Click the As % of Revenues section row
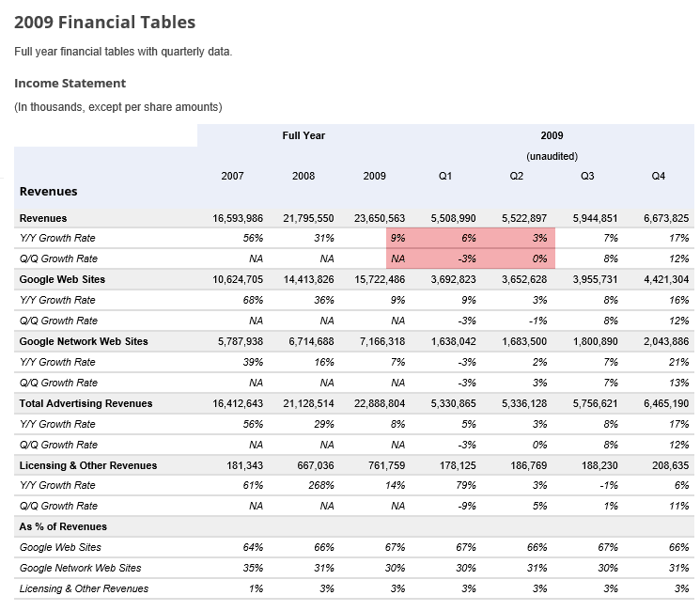Viewport: 700px width, 611px height. click(x=354, y=527)
